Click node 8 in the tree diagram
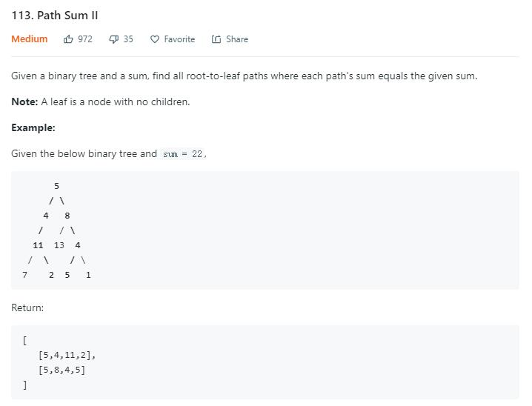532x406 pixels. tap(67, 216)
